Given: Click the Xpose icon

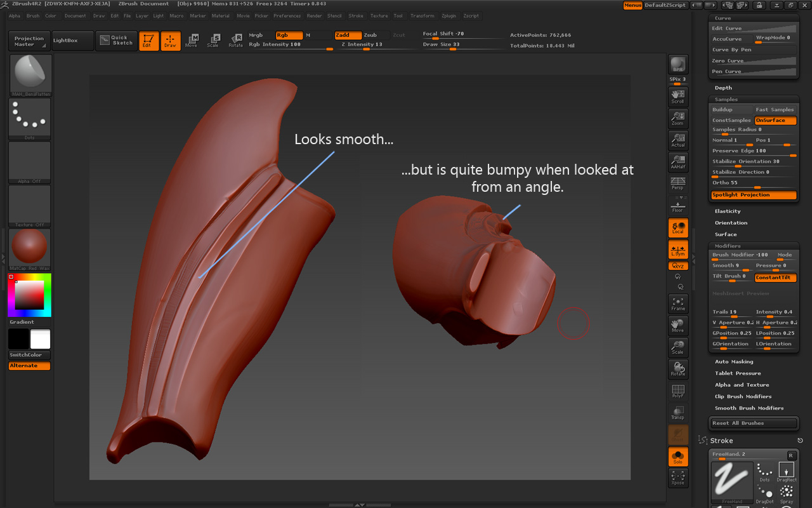Looking at the screenshot, I should (678, 478).
